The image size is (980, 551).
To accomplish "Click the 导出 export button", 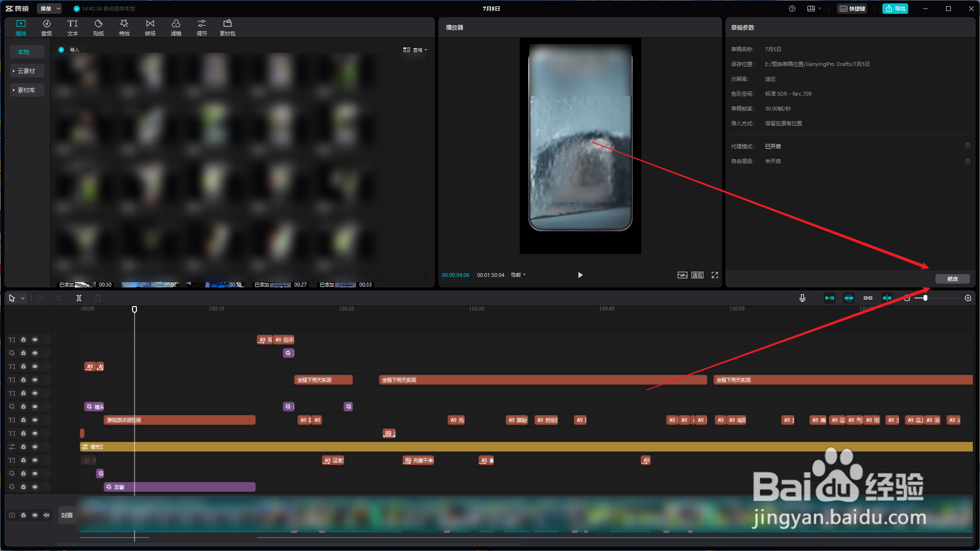I will (895, 9).
